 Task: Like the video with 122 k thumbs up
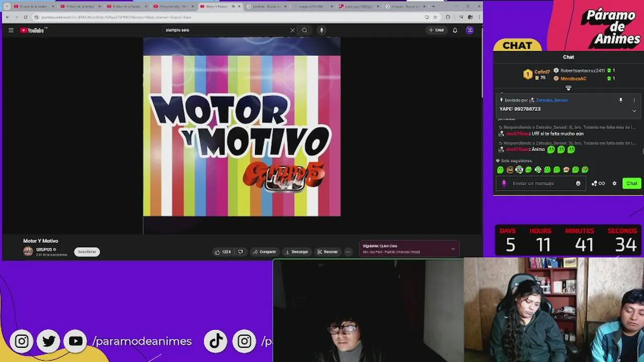222,252
